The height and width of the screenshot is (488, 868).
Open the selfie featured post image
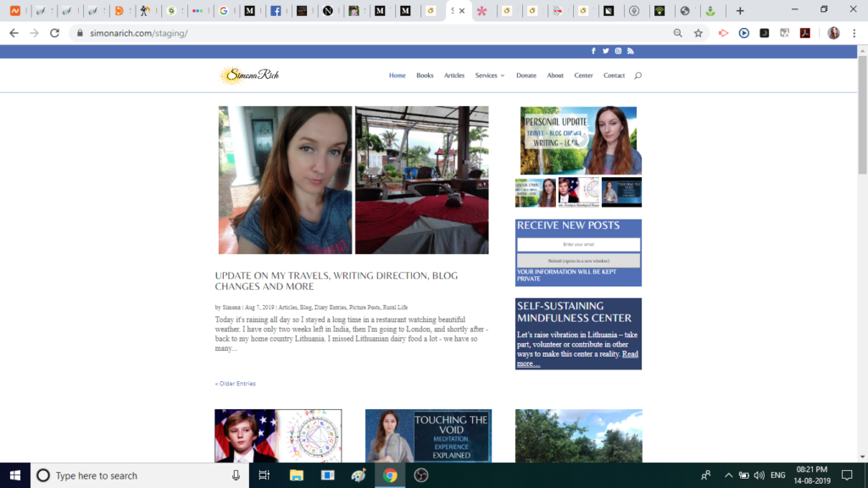tap(285, 180)
